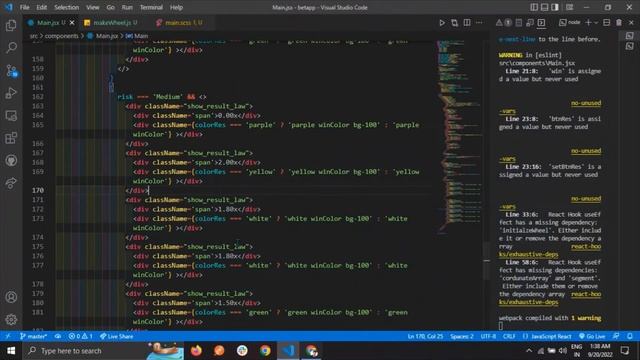Click the master branch in status bar
Viewport: 640px width, 360px height.
33,336
